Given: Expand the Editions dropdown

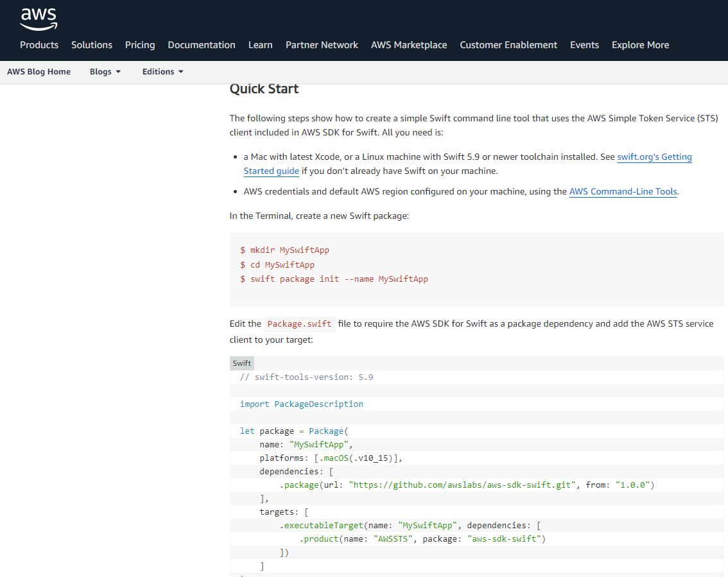Looking at the screenshot, I should [162, 71].
